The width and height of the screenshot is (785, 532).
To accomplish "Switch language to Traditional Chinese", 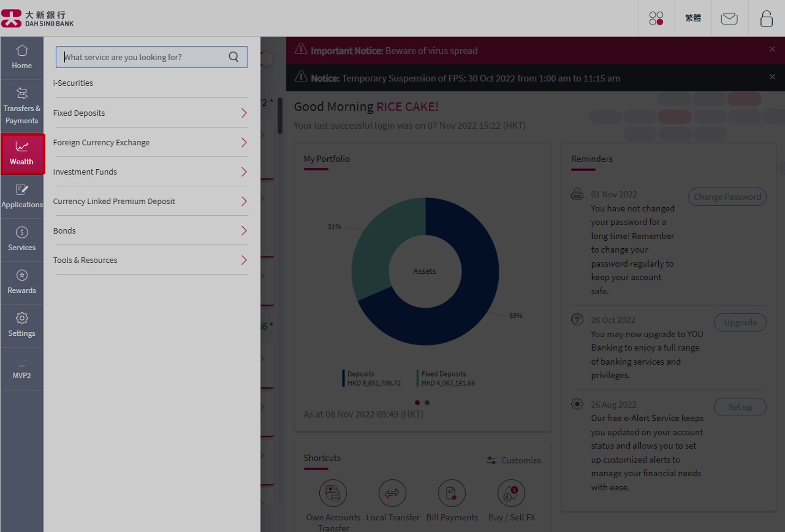I will 693,18.
